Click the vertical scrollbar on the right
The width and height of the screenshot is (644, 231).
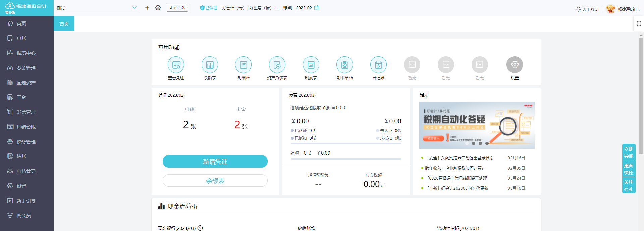641,96
